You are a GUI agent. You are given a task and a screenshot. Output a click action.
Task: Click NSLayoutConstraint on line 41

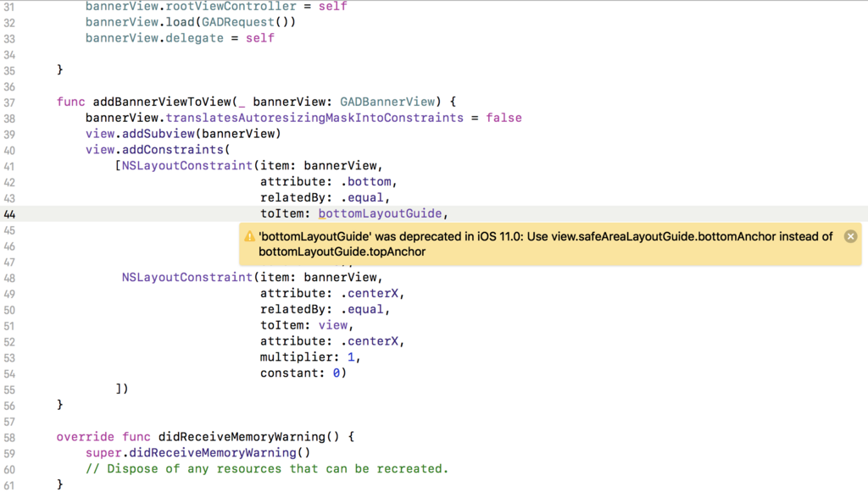click(x=187, y=166)
